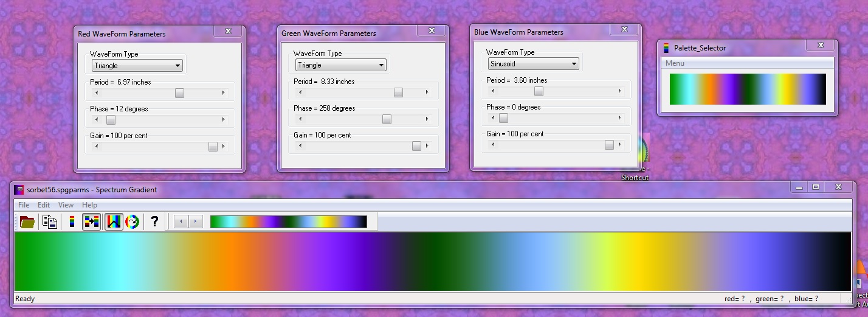Viewport: 868px width, 317px height.
Task: Open the Red WaveForm Type dropdown
Action: (x=137, y=66)
